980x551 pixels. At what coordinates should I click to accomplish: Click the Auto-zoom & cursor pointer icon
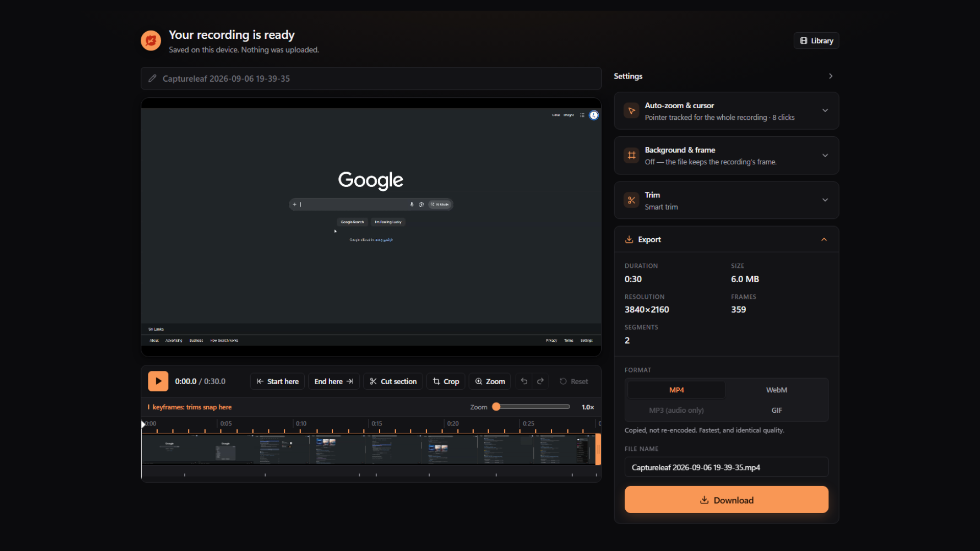point(631,111)
